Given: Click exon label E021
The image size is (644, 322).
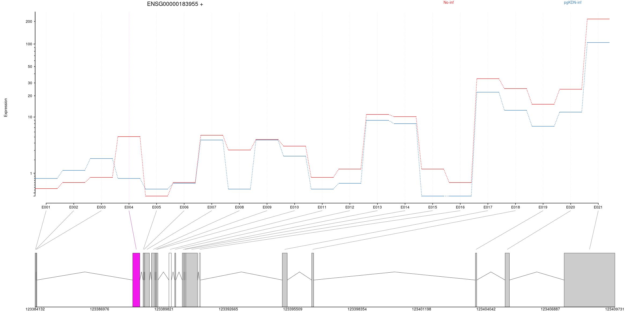Looking at the screenshot, I should point(598,207).
